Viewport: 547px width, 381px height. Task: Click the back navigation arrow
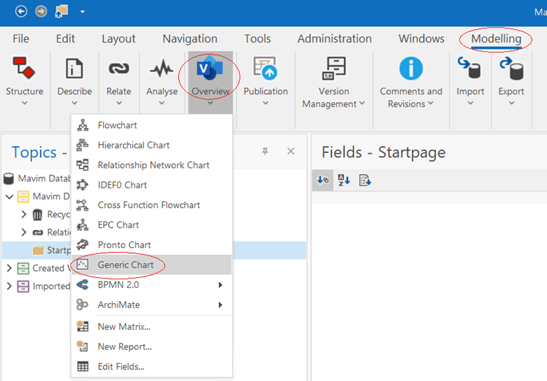(21, 12)
